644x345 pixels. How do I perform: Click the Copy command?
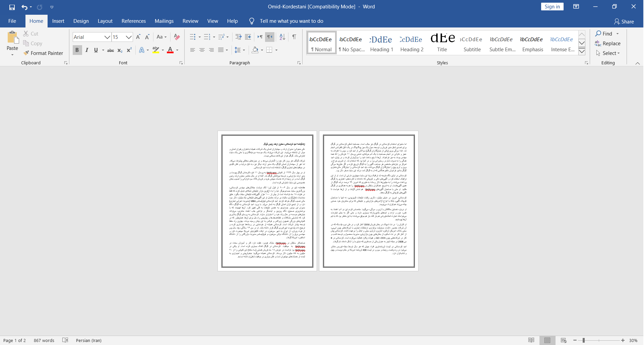coord(33,43)
